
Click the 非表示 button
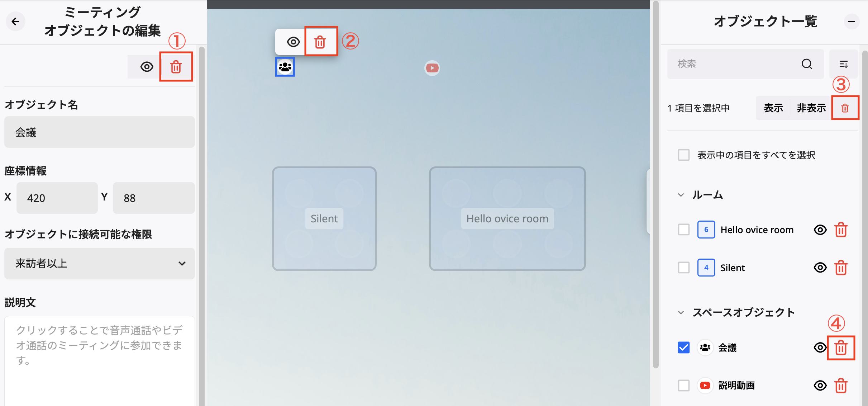point(811,108)
